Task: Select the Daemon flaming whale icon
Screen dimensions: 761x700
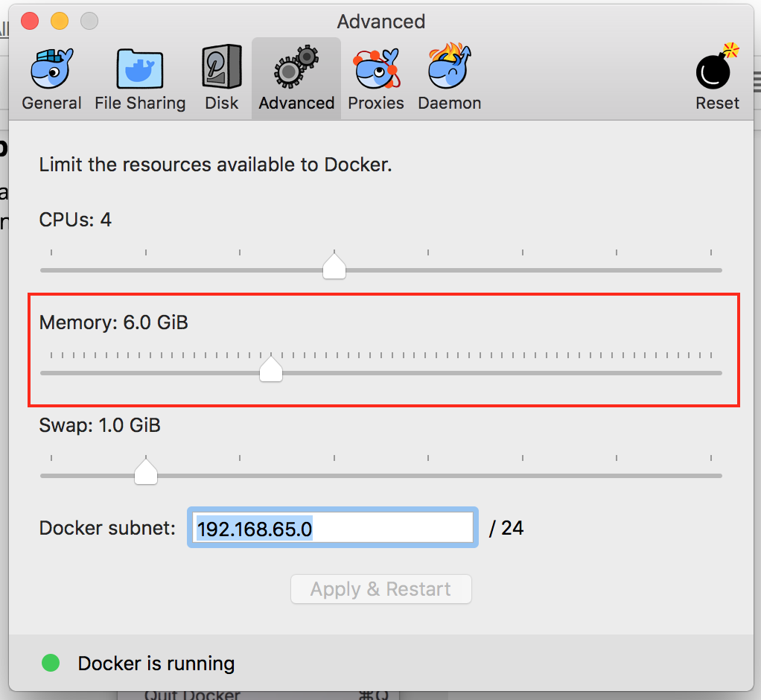Action: [449, 69]
